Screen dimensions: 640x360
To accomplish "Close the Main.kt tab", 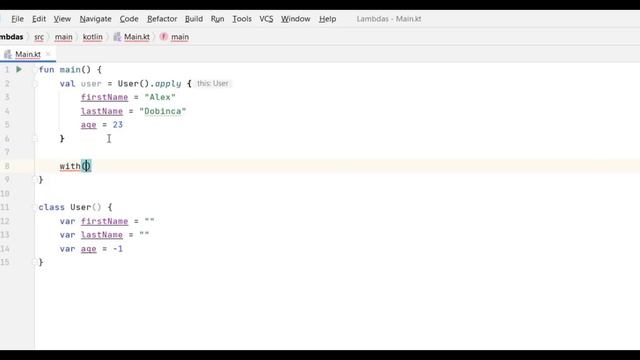I will click(x=48, y=54).
